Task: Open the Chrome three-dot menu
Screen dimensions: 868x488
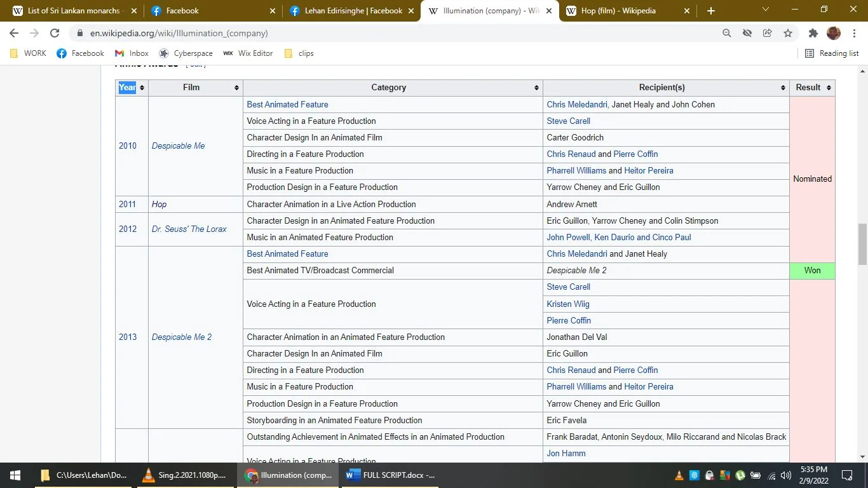Action: click(853, 33)
